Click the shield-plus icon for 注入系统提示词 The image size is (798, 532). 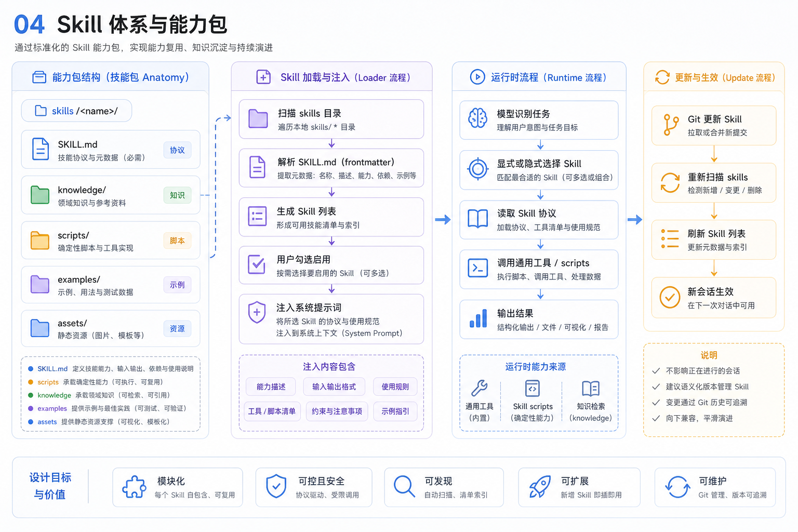pos(257,312)
